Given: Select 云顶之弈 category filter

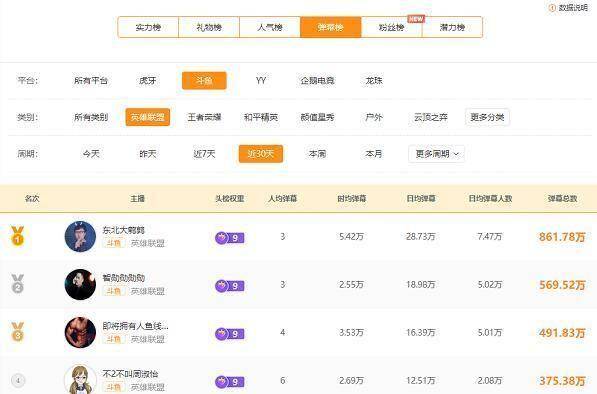Looking at the screenshot, I should [431, 117].
